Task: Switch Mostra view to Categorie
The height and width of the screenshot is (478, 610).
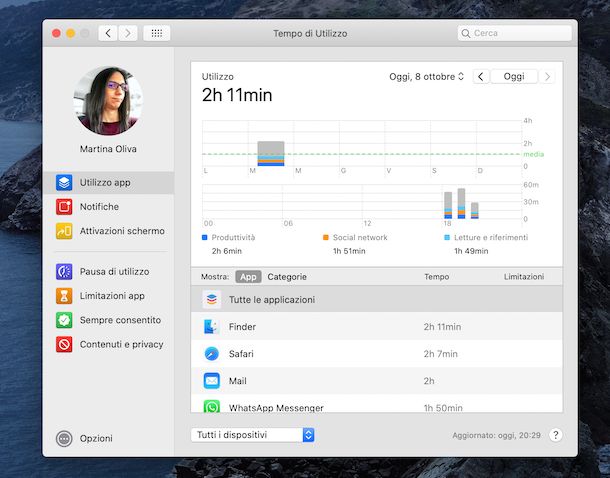Action: coord(287,277)
